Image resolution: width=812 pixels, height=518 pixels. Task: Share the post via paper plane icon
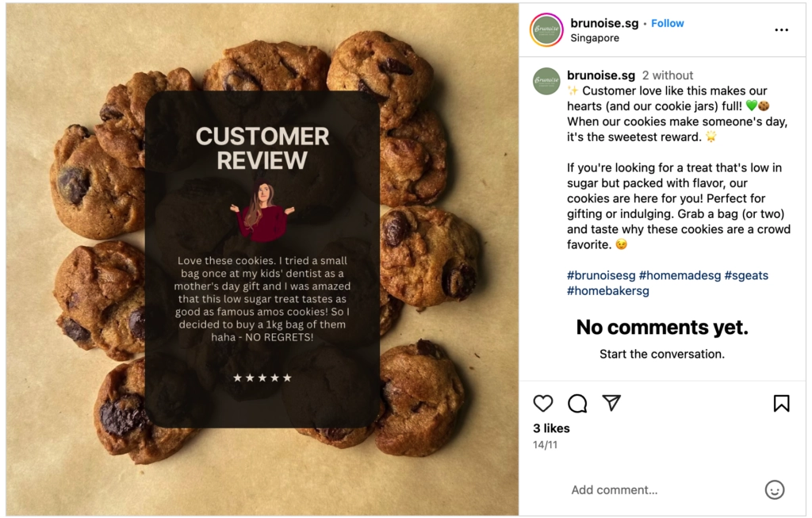point(611,402)
